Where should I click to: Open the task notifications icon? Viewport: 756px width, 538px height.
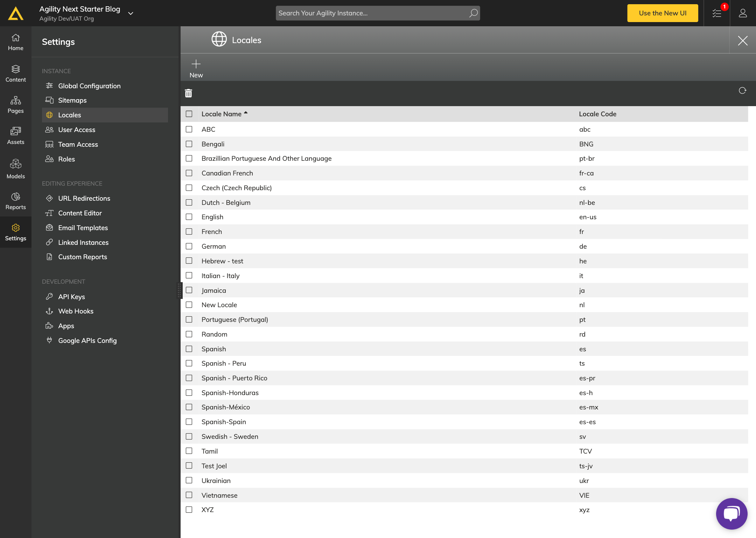(717, 13)
